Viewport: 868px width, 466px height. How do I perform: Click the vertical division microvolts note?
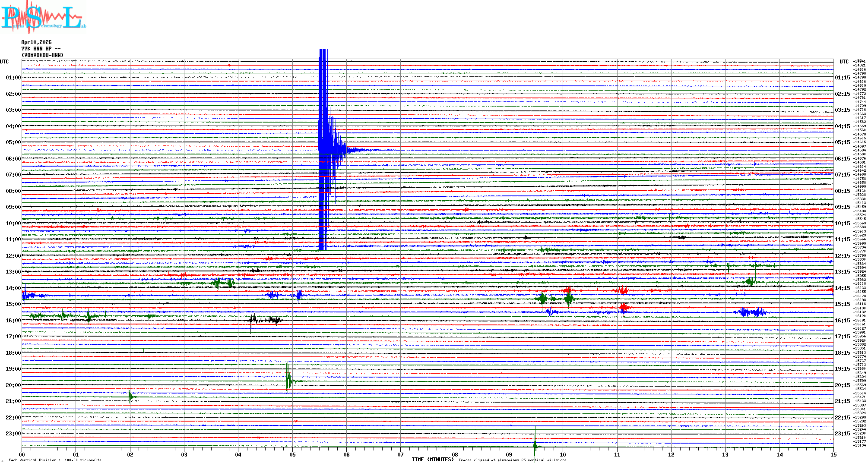[55, 460]
